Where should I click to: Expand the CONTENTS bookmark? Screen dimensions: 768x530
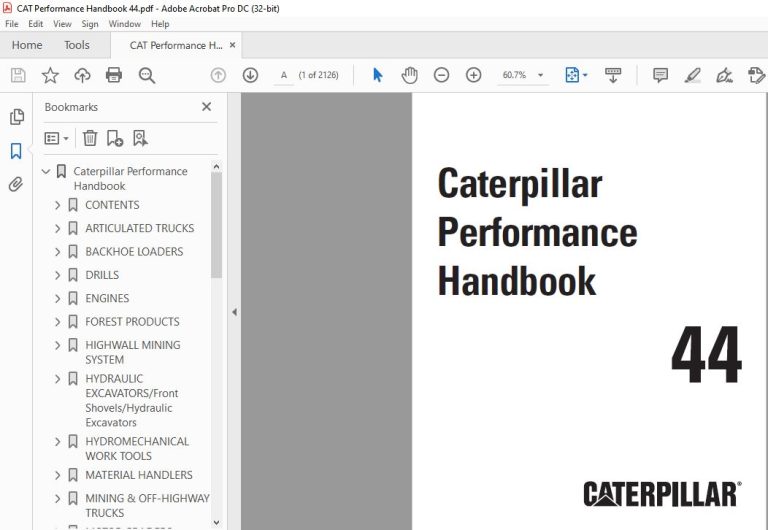tap(58, 205)
